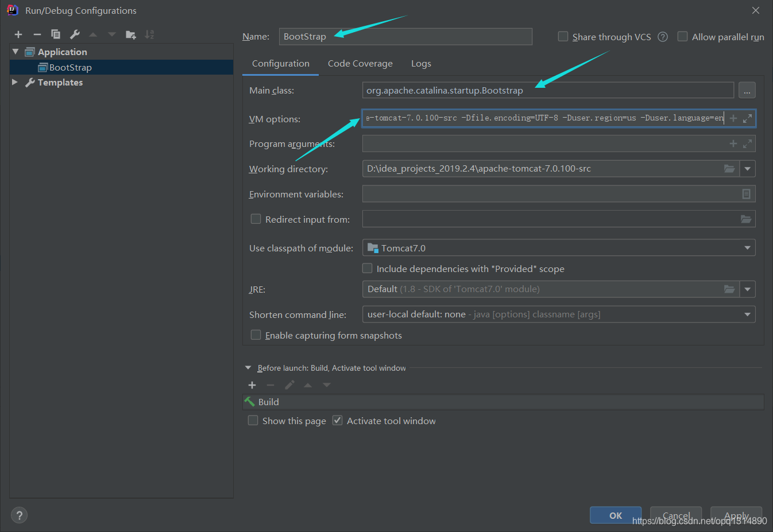Enable Allow parallel run checkbox
Image resolution: width=773 pixels, height=532 pixels.
682,36
